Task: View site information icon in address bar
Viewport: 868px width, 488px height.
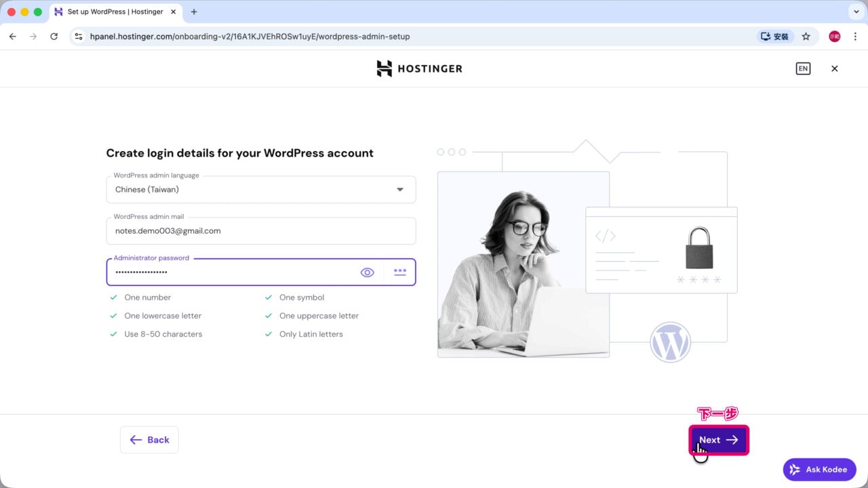Action: tap(79, 37)
